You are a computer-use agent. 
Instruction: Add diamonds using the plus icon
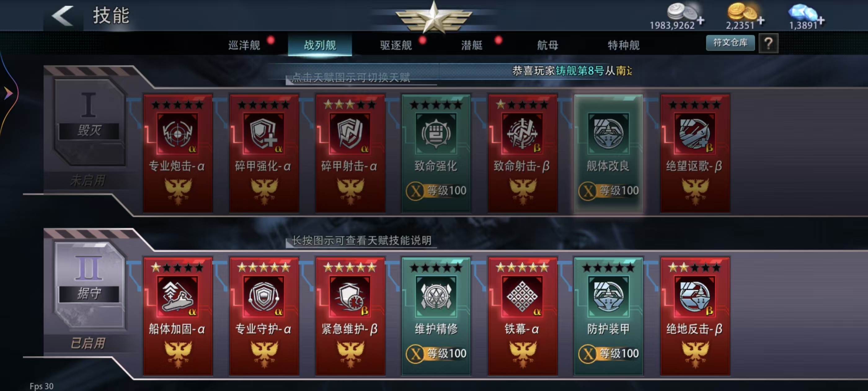tap(821, 20)
